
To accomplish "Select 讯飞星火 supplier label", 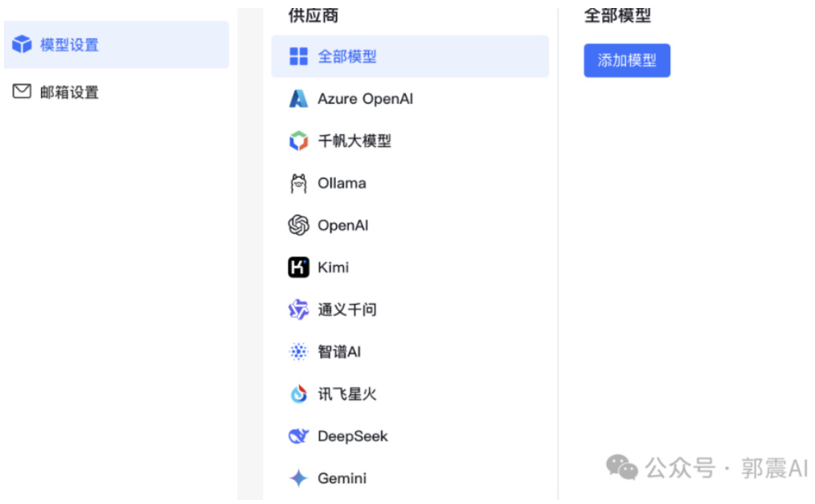I will (x=346, y=393).
